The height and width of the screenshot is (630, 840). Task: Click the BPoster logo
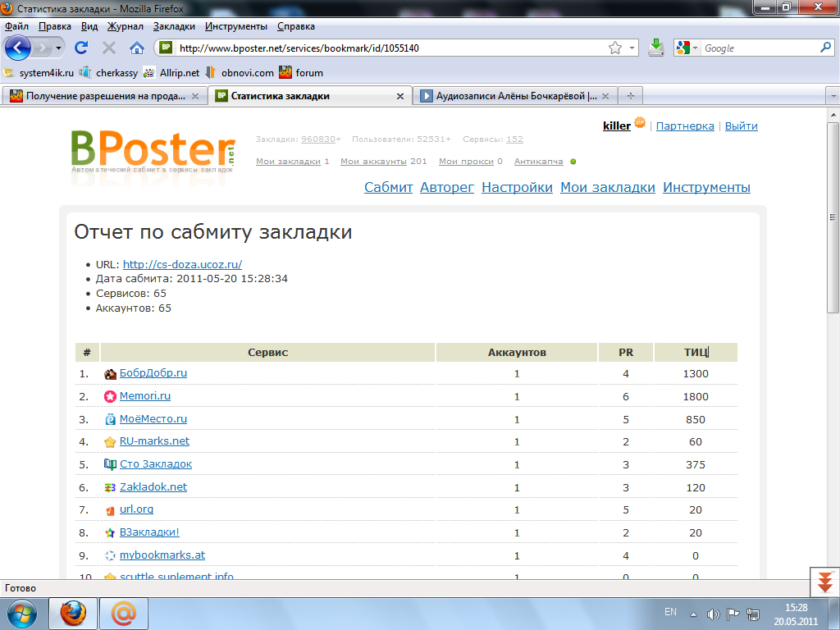(153, 152)
